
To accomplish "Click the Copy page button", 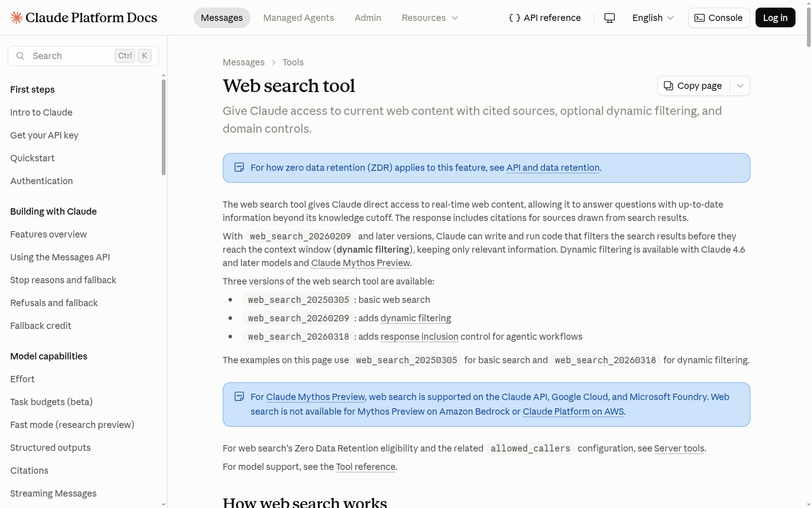I will coord(693,86).
